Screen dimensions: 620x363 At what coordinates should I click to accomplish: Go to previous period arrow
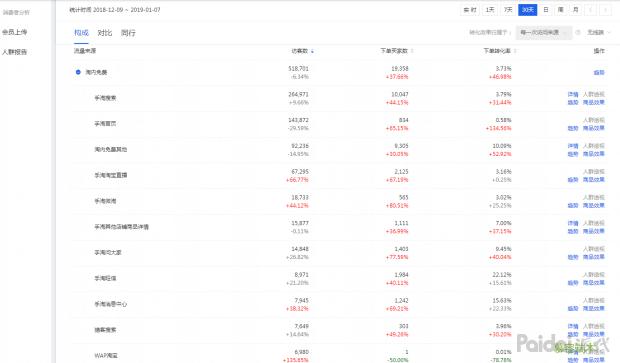pyautogui.click(x=591, y=10)
